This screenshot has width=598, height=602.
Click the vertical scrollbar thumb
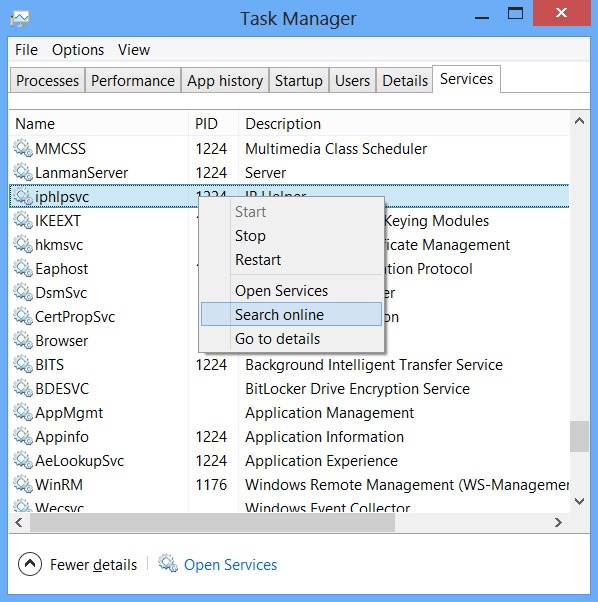(x=579, y=437)
